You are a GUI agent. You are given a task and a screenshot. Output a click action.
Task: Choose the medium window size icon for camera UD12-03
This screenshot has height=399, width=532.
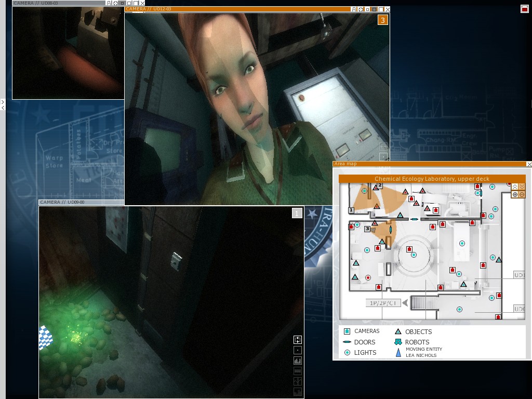374,9
